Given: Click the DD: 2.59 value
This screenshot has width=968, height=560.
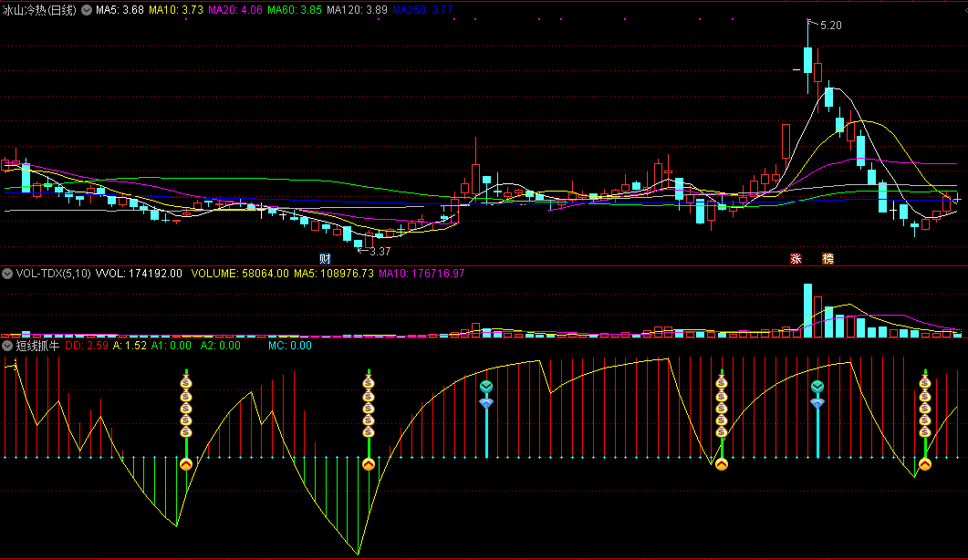Looking at the screenshot, I should click(87, 346).
